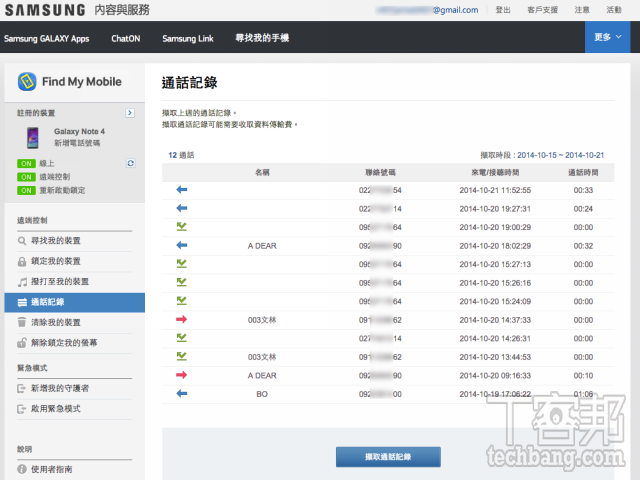Click the icon beside 新增我的守護者
640x480 pixels.
tap(22, 389)
